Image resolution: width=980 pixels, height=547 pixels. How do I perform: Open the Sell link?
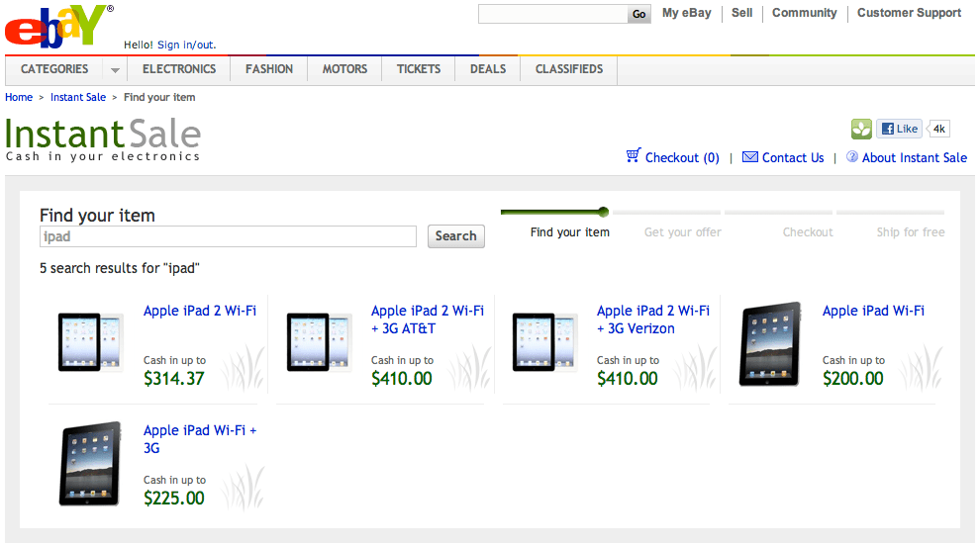coord(741,13)
